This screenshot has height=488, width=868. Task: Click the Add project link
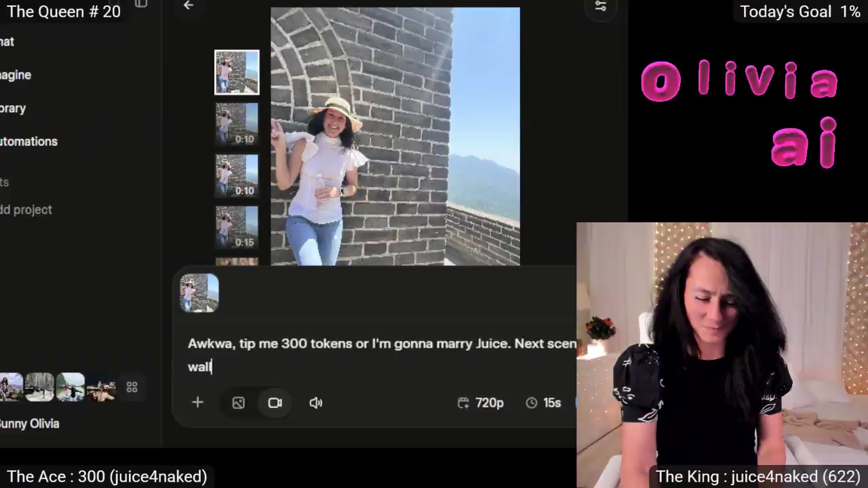(x=26, y=210)
